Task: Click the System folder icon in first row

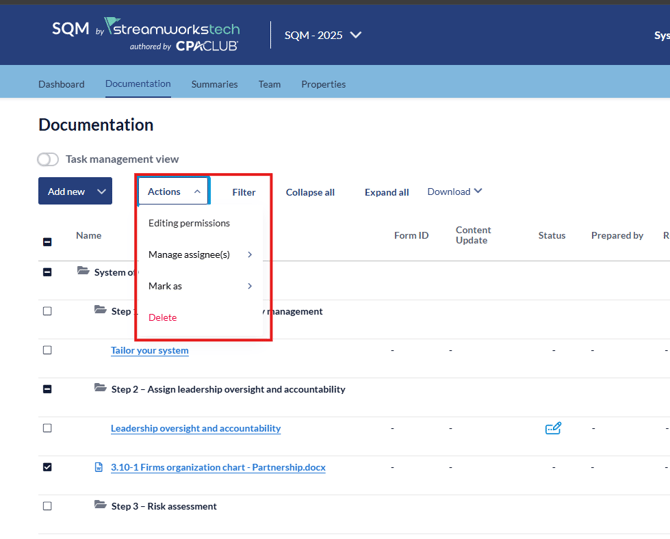Action: [x=83, y=271]
